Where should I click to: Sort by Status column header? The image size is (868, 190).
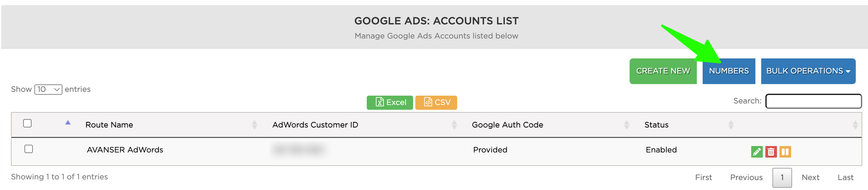656,125
